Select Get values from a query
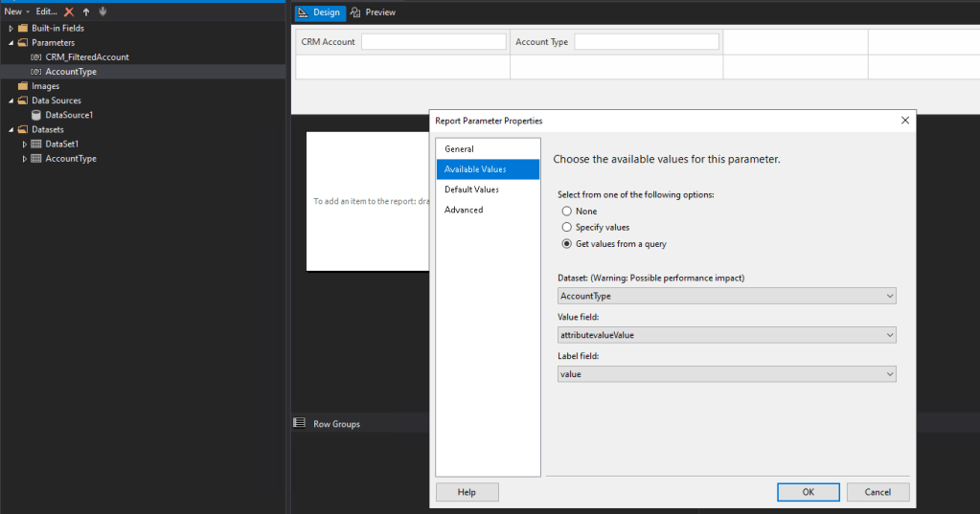Viewport: 980px width, 514px height. pyautogui.click(x=567, y=244)
